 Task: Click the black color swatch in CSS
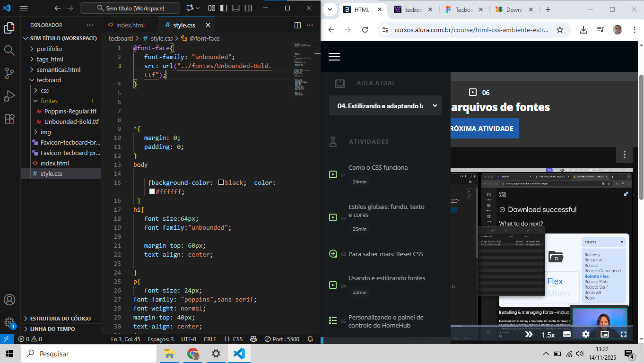pos(221,182)
